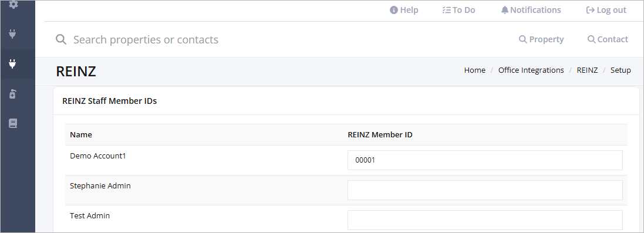Screen dimensions: 644x233
Task: Click Stephanie Admin's Member ID field
Action: (x=485, y=190)
